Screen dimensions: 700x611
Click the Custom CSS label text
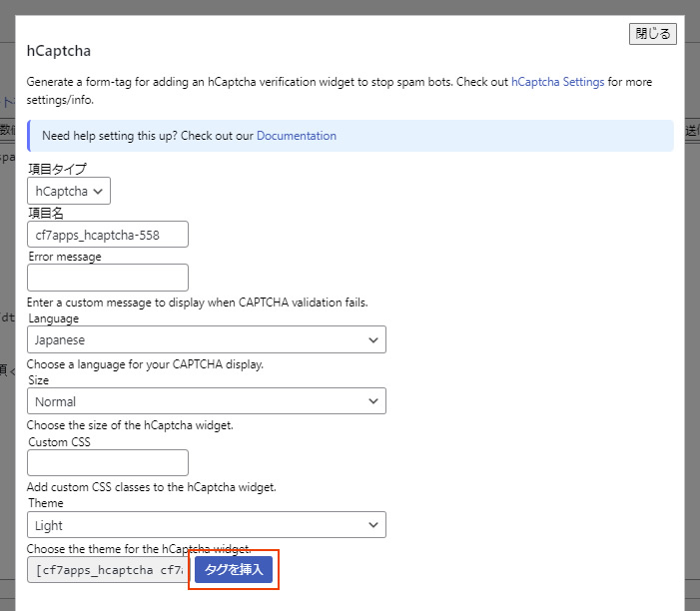(59, 442)
